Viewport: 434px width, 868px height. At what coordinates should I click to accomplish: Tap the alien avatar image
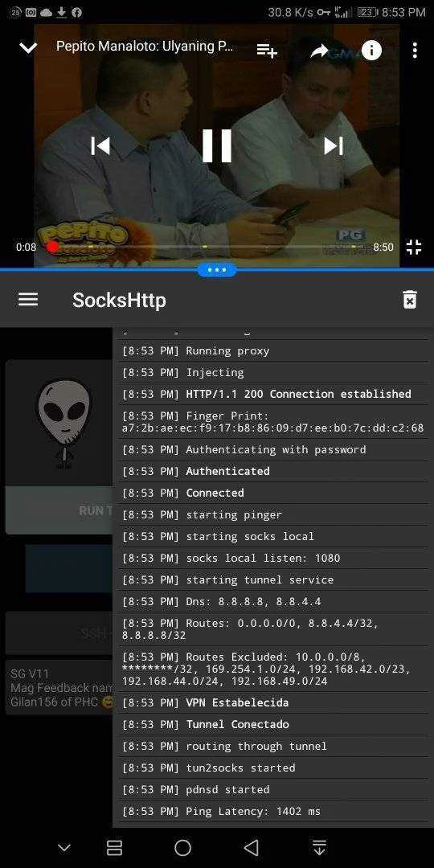point(63,423)
